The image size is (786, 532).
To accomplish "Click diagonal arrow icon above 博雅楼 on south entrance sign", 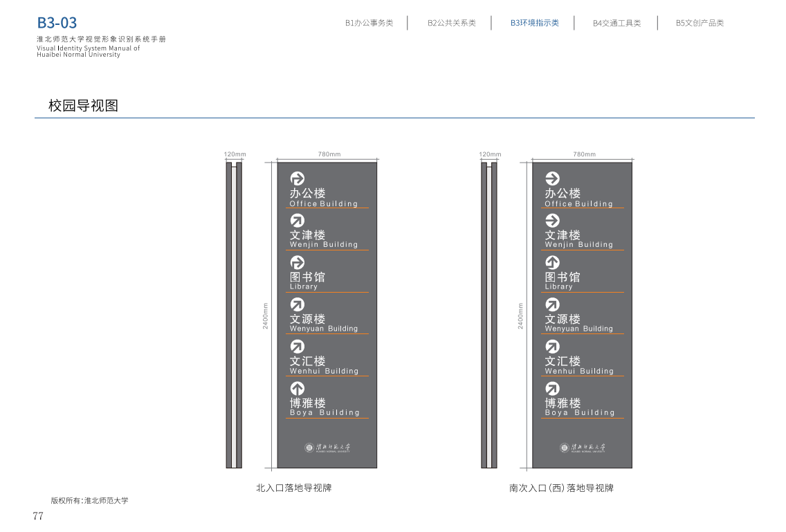I will click(x=552, y=389).
